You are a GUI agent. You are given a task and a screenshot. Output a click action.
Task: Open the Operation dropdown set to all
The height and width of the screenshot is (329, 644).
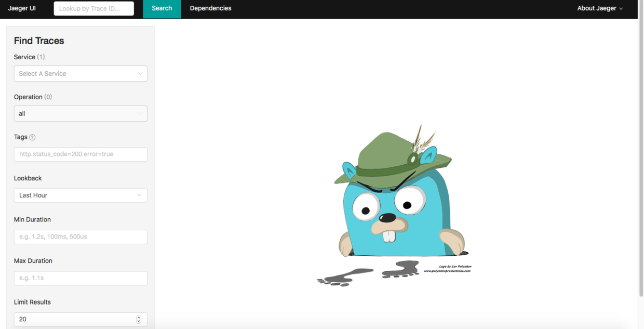click(x=81, y=113)
